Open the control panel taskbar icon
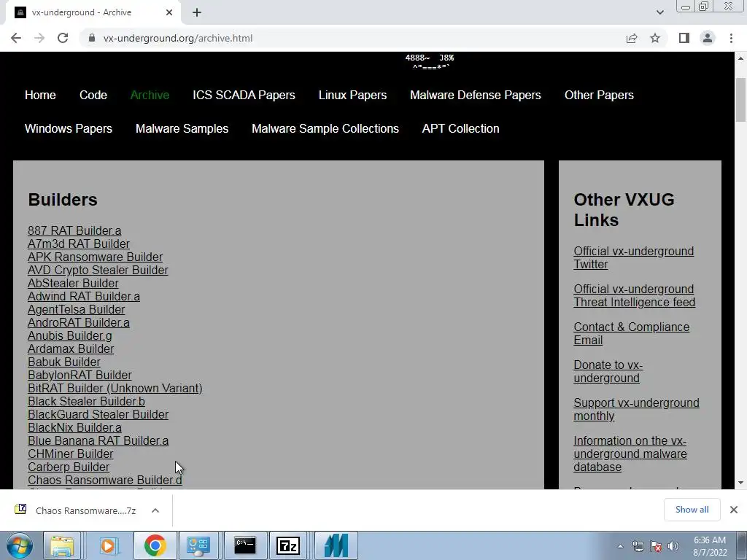The width and height of the screenshot is (747, 560). pos(198,545)
